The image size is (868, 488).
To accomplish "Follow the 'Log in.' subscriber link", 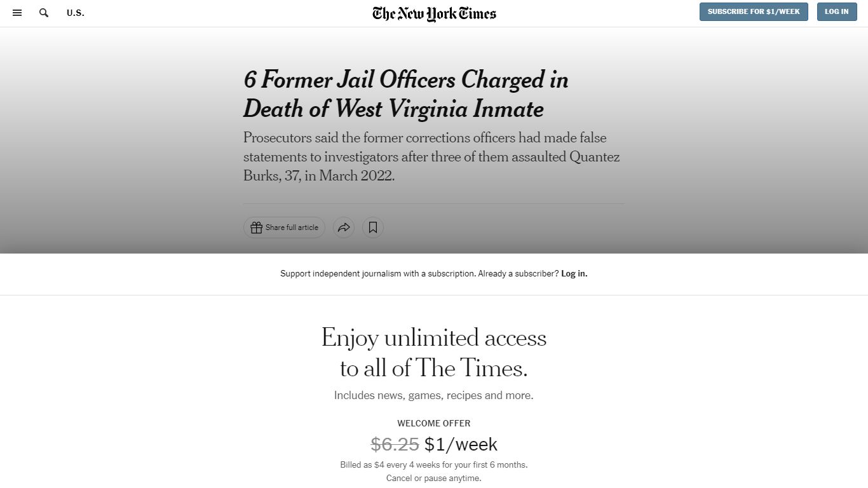I will (x=574, y=274).
